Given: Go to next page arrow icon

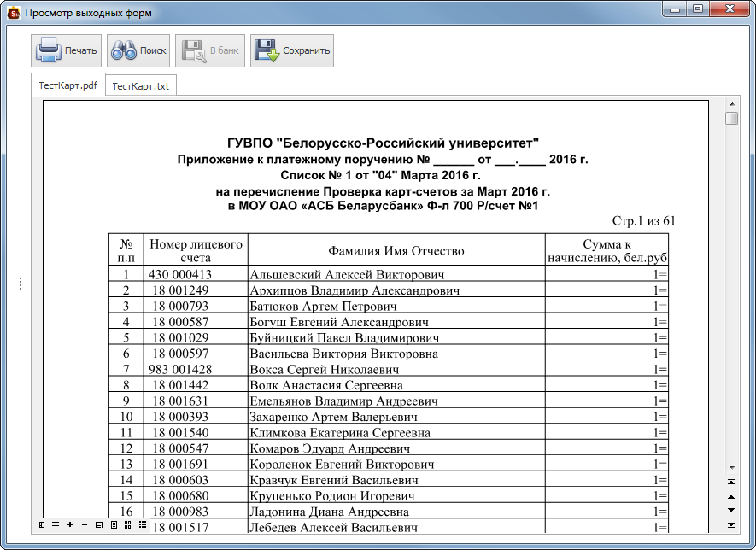Looking at the screenshot, I should (x=731, y=510).
